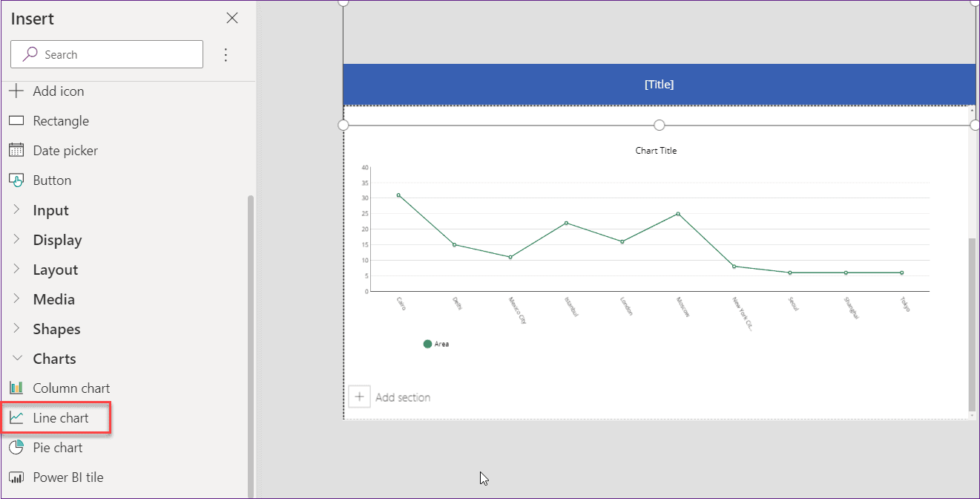The width and height of the screenshot is (980, 499).
Task: Insert a Line chart
Action: pyautogui.click(x=61, y=418)
